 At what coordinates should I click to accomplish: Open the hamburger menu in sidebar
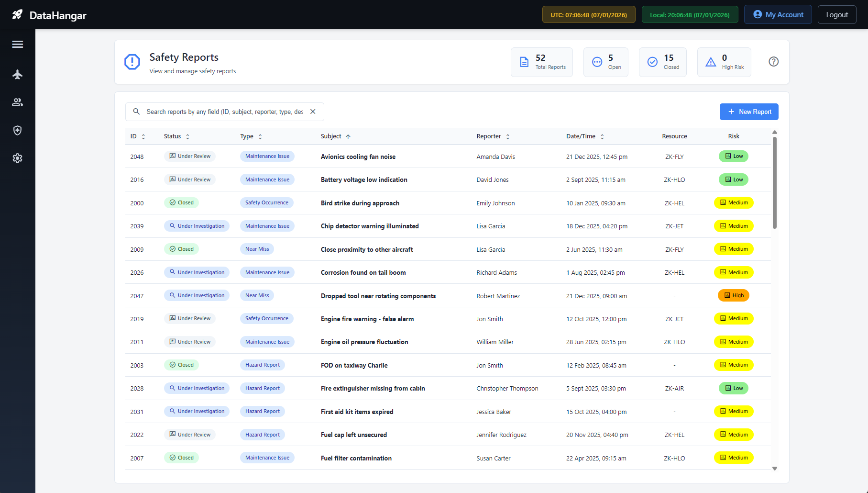pos(18,45)
